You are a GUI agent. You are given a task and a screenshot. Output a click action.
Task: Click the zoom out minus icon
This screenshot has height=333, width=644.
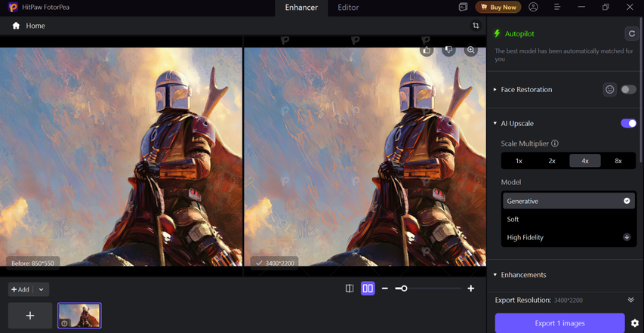point(385,288)
